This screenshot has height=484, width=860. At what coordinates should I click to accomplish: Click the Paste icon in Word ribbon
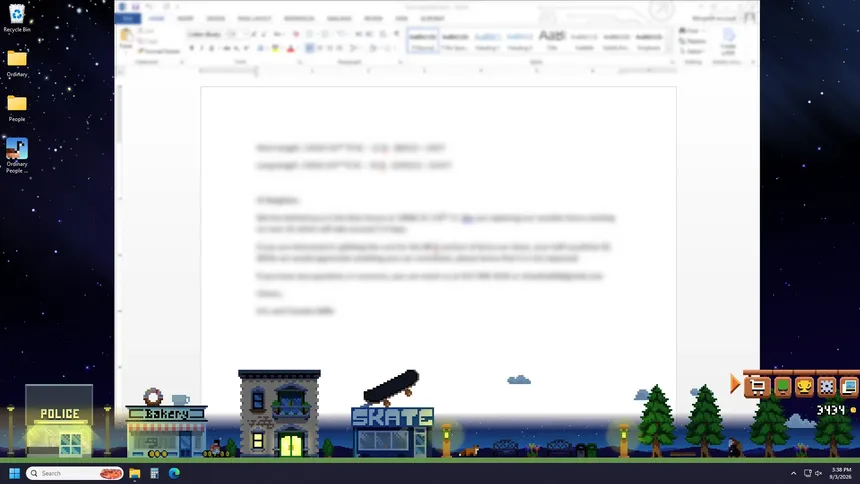point(126,38)
